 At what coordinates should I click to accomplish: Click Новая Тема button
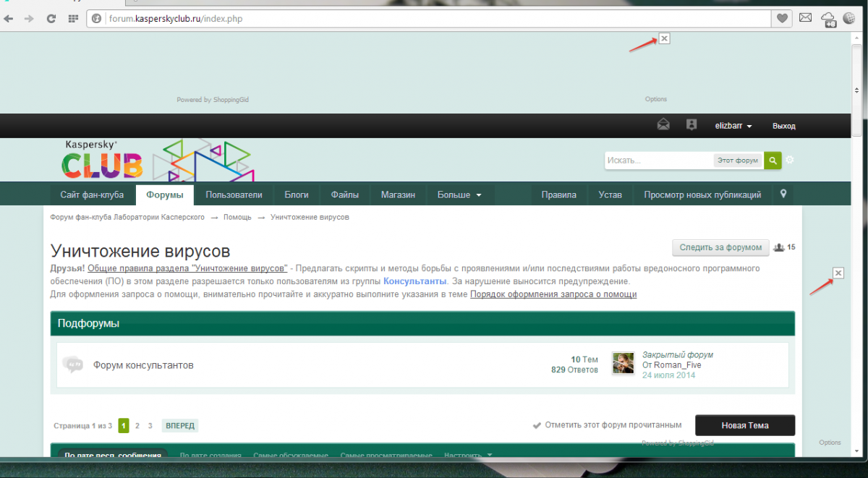pos(745,425)
